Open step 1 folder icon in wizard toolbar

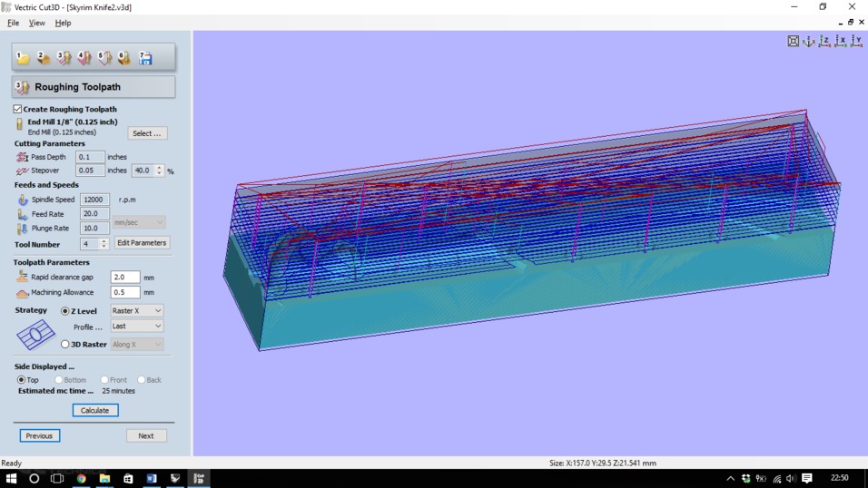point(23,57)
